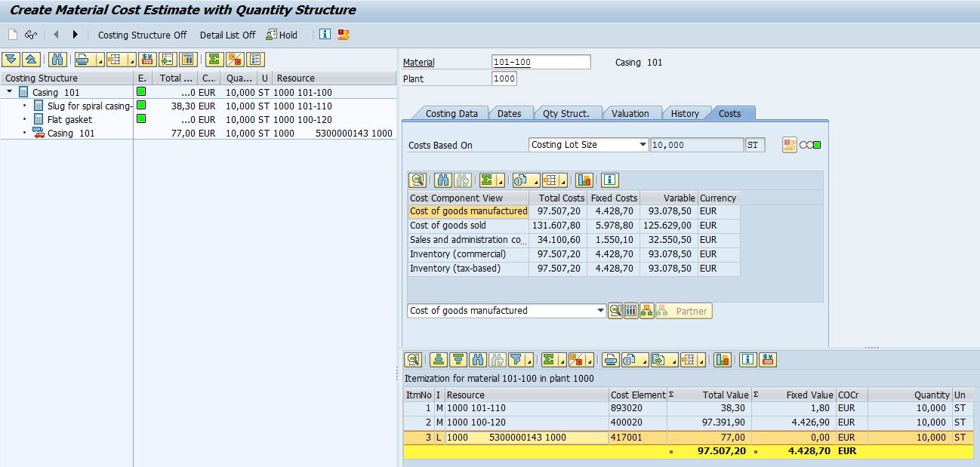The width and height of the screenshot is (980, 467).
Task: Click Details magnifier in cost component toolbar
Action: tap(418, 180)
